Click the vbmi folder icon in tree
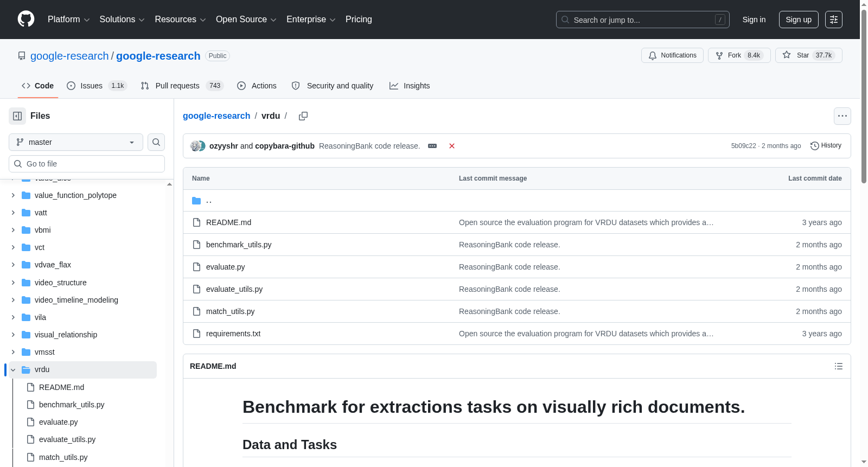Viewport: 868px width, 467px height. tap(26, 230)
